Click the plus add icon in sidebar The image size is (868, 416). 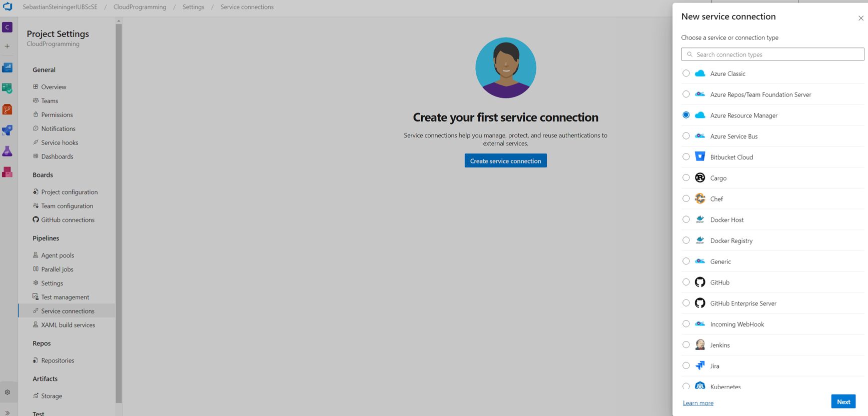8,46
